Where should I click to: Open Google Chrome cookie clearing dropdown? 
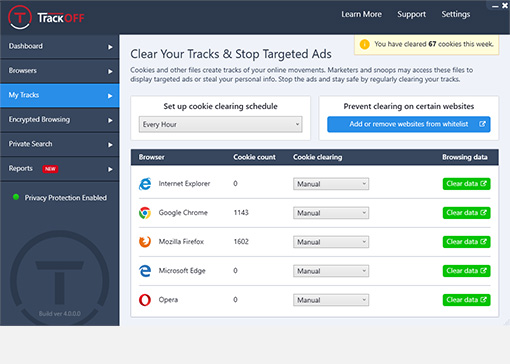(331, 213)
